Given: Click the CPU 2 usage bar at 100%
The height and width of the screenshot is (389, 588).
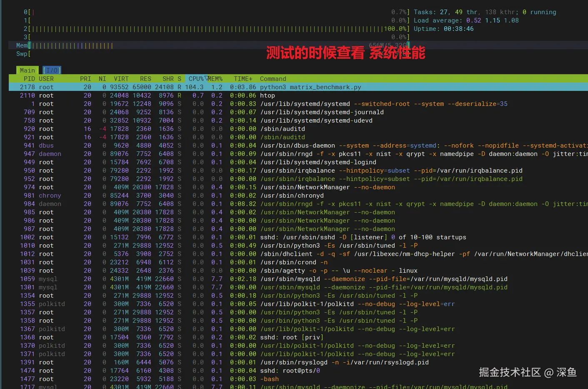Looking at the screenshot, I should coord(217,29).
